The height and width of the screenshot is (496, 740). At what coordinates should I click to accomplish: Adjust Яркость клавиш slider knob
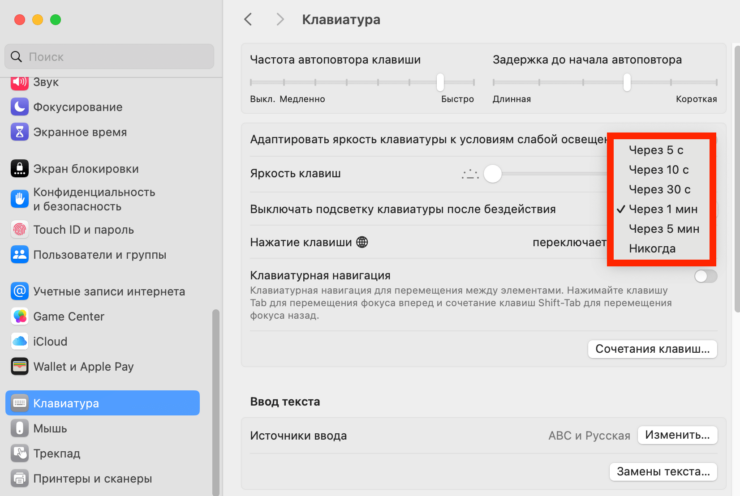tap(492, 174)
